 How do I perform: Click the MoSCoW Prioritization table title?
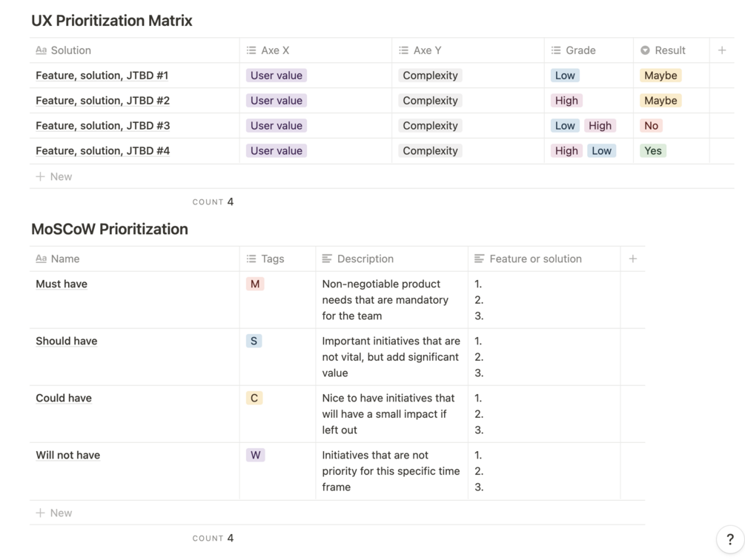(x=110, y=229)
